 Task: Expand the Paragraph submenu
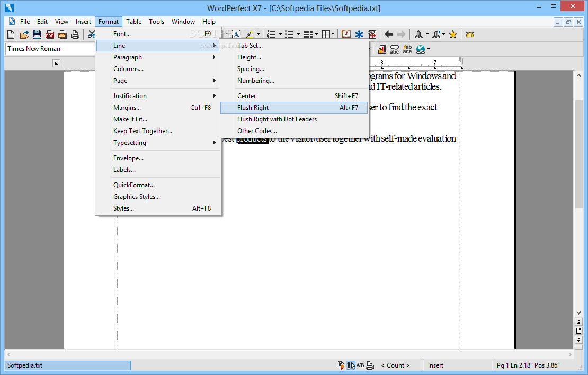158,57
